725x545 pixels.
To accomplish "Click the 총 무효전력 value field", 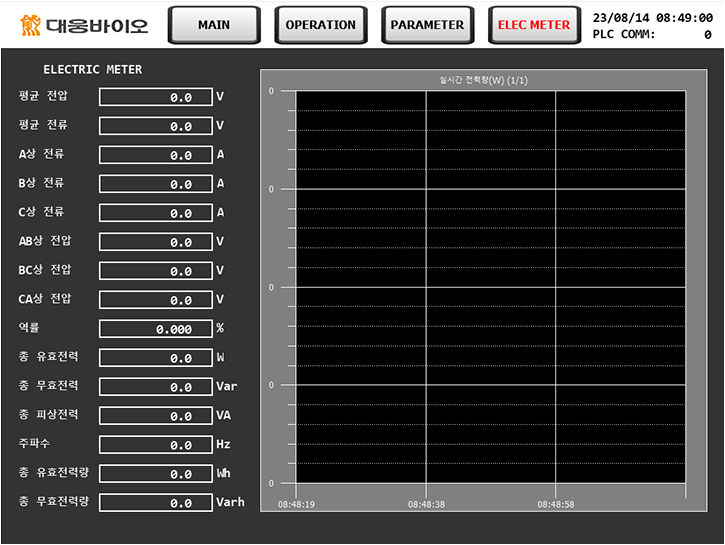I will 156,387.
